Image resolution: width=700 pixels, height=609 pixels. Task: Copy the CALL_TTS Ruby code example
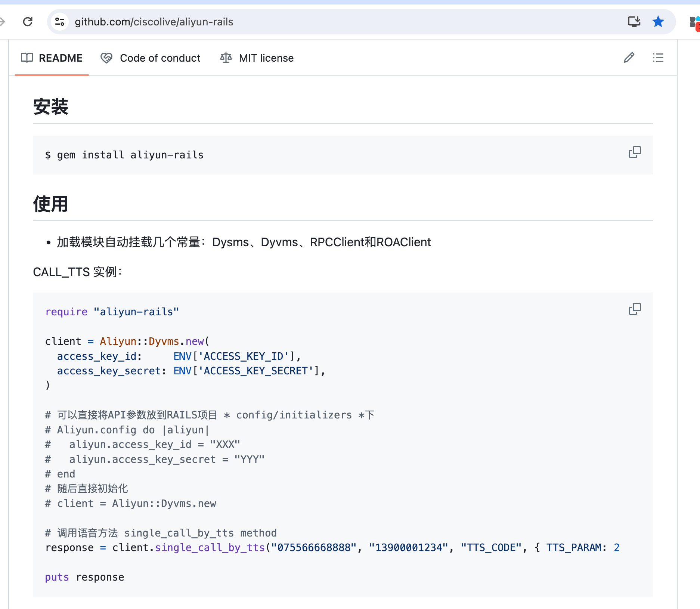click(x=635, y=309)
